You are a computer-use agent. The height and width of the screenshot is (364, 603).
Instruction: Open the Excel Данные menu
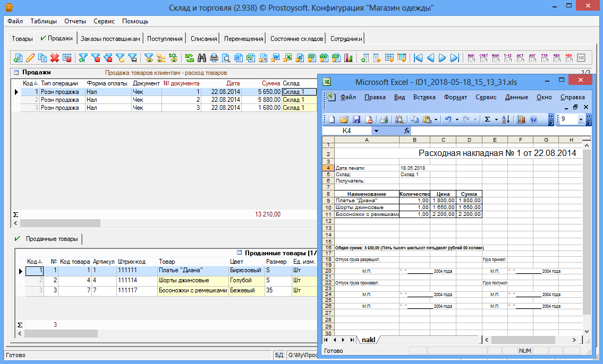point(516,97)
